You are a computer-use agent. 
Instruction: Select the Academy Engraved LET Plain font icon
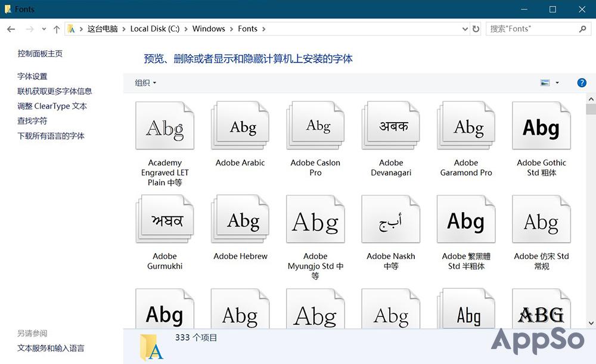pos(165,125)
